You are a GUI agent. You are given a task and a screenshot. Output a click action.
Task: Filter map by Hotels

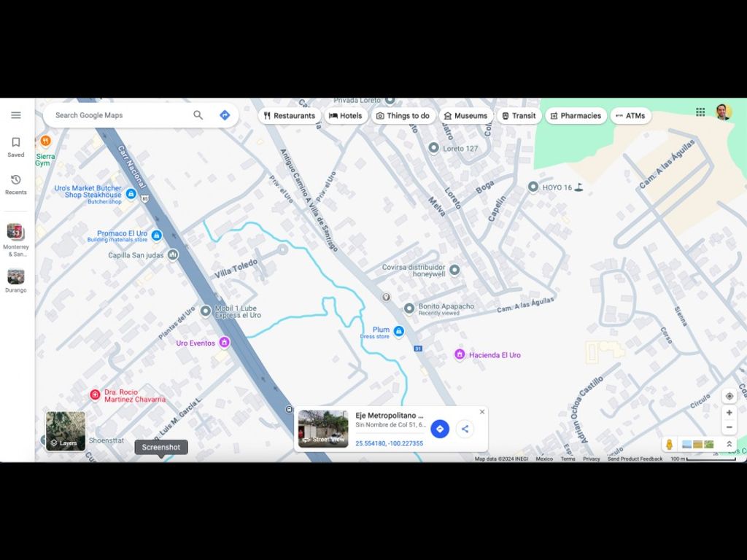click(x=346, y=116)
